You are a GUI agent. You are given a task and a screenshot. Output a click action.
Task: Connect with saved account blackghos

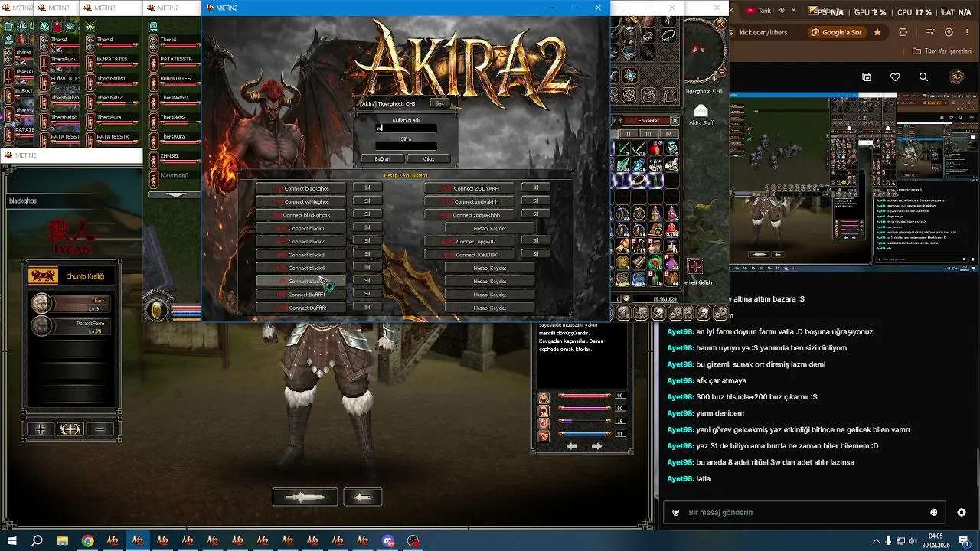pos(301,188)
